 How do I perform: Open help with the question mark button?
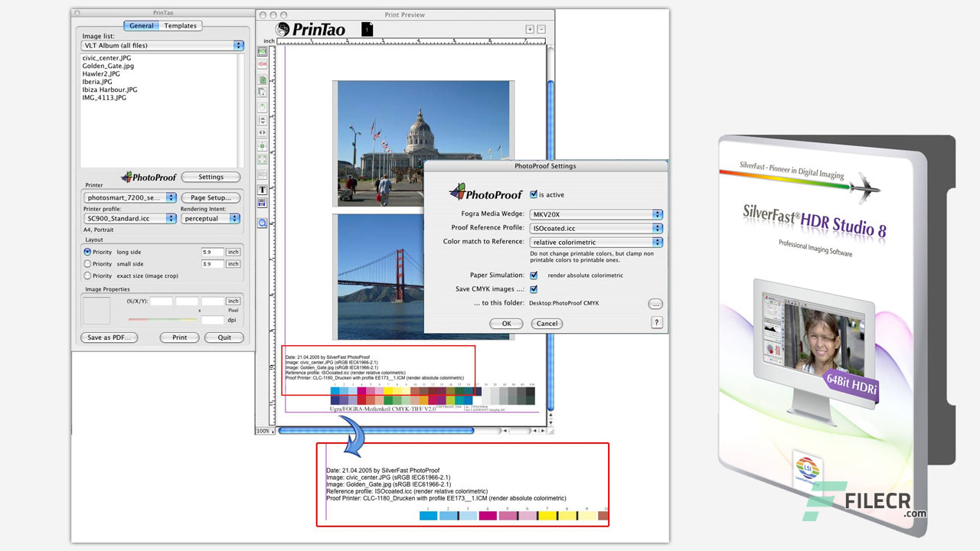(657, 323)
